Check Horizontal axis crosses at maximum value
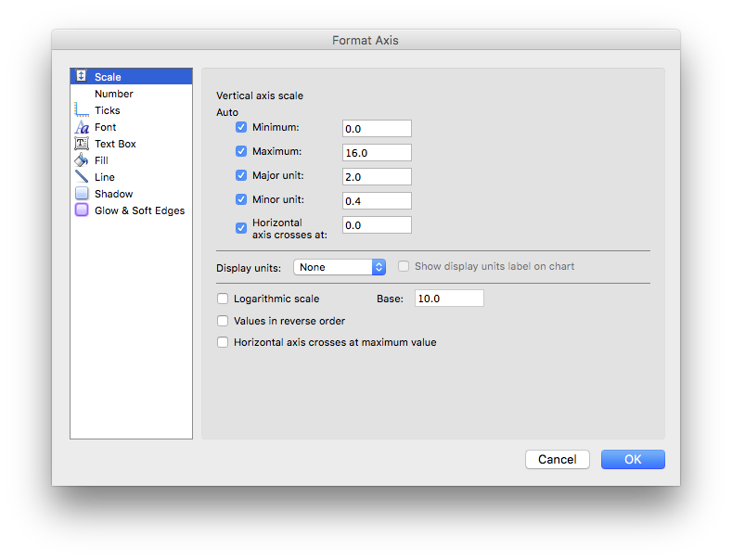 pos(223,342)
